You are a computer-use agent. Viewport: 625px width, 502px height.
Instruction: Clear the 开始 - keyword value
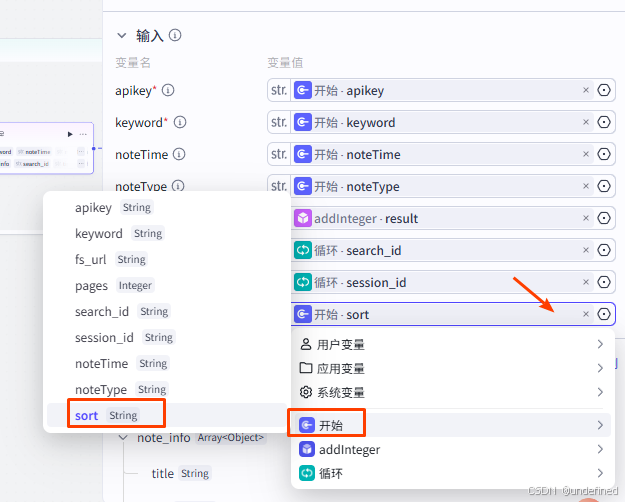tap(586, 122)
